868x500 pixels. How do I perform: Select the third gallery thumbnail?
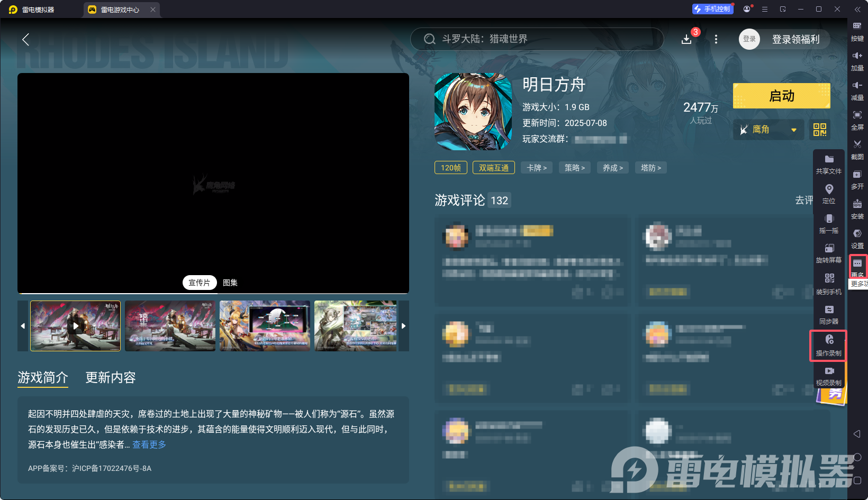click(x=265, y=326)
